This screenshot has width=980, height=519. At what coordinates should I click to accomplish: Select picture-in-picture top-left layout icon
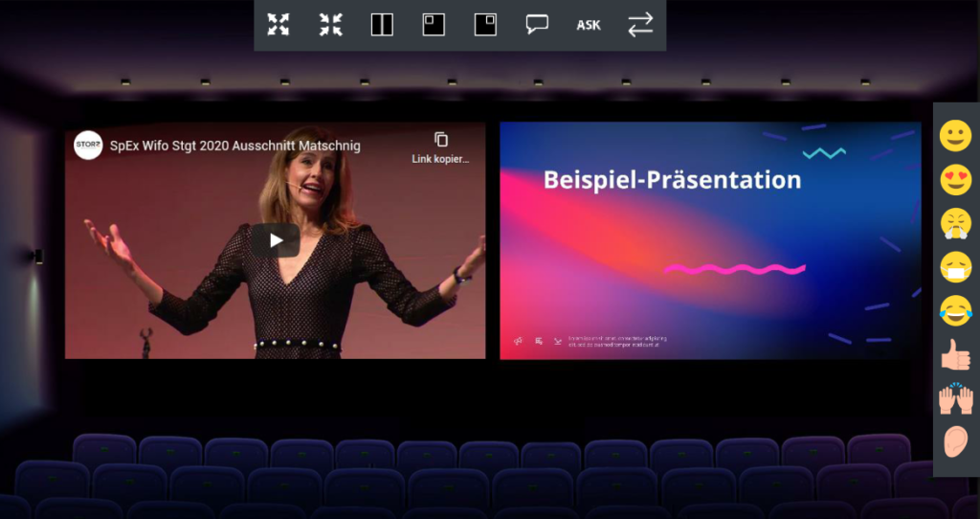coord(434,25)
